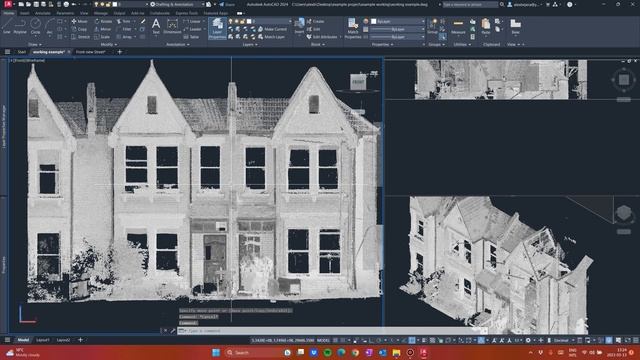
Task: Add a new layout tab
Action: tap(80, 340)
